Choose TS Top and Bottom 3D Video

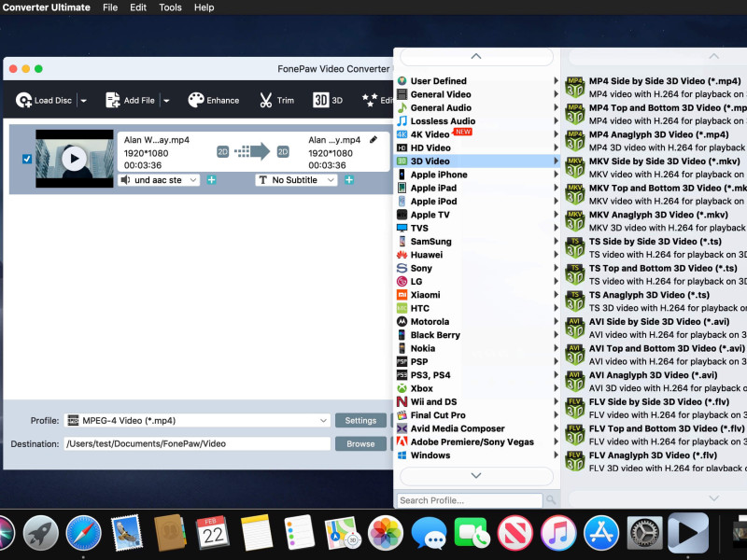click(655, 274)
